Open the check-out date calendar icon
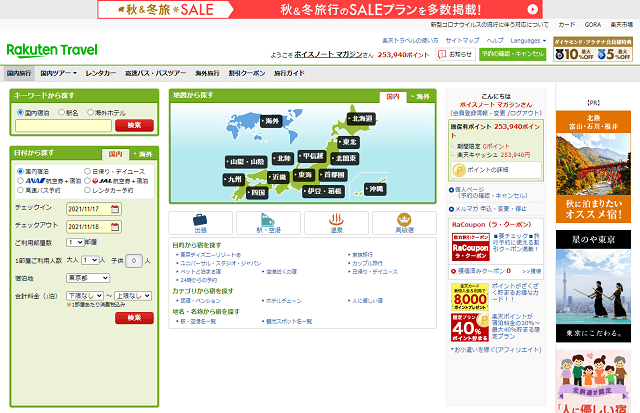This screenshot has width=640, height=413. [x=115, y=226]
